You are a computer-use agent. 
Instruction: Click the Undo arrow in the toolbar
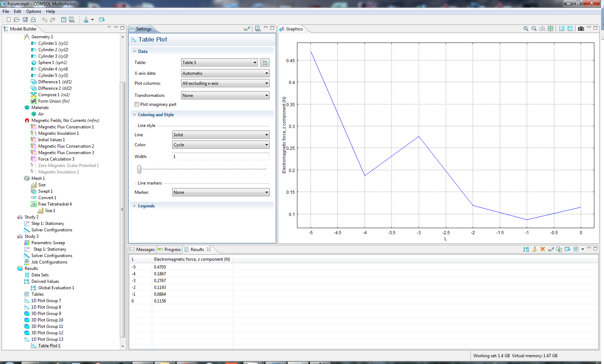tap(44, 20)
